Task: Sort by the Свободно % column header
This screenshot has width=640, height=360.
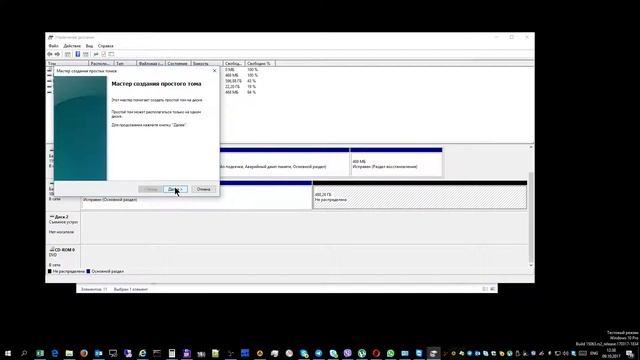Action: (x=260, y=63)
